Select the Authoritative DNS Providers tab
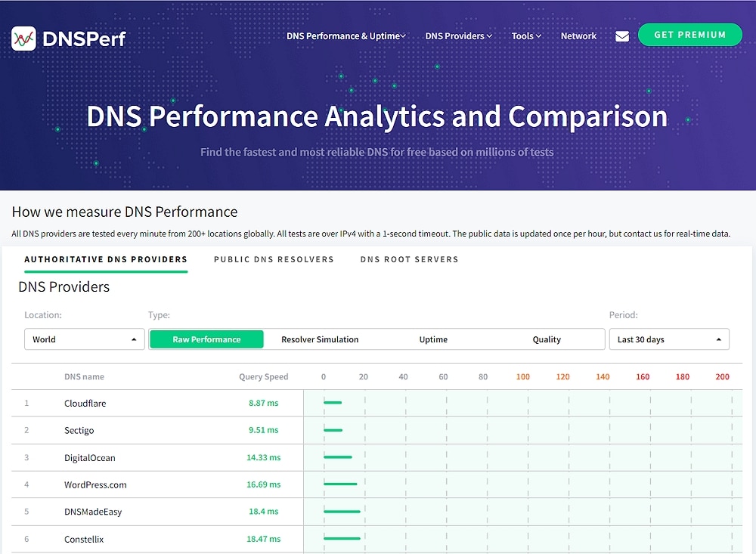 pyautogui.click(x=106, y=259)
